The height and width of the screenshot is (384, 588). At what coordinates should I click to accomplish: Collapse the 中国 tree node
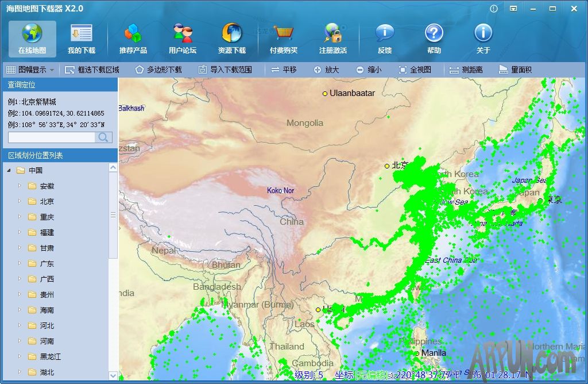(x=9, y=170)
